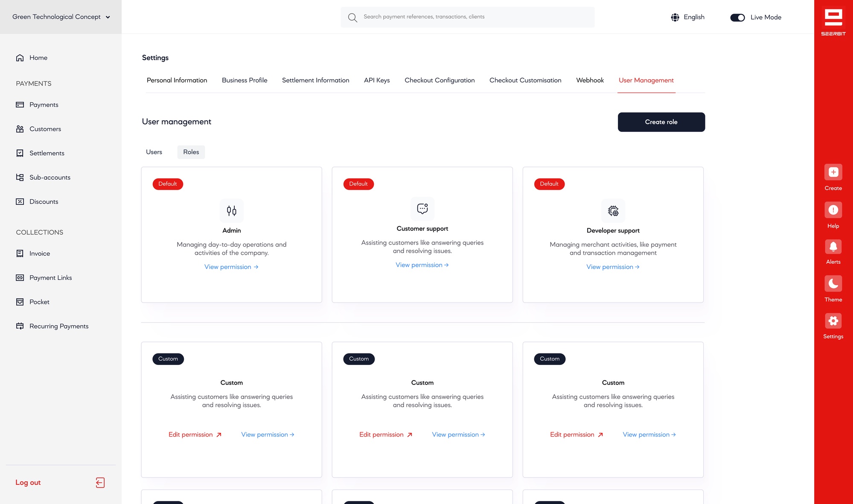
Task: View permission for the Admin role
Action: tap(231, 267)
